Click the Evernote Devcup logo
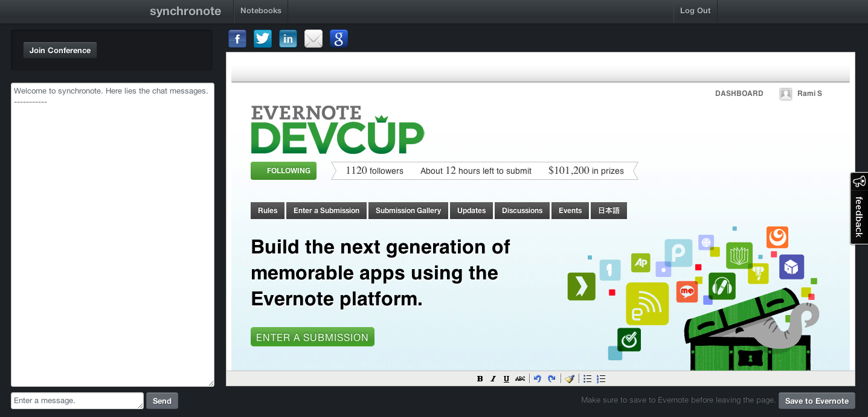Image resolution: width=868 pixels, height=417 pixels. [x=338, y=130]
